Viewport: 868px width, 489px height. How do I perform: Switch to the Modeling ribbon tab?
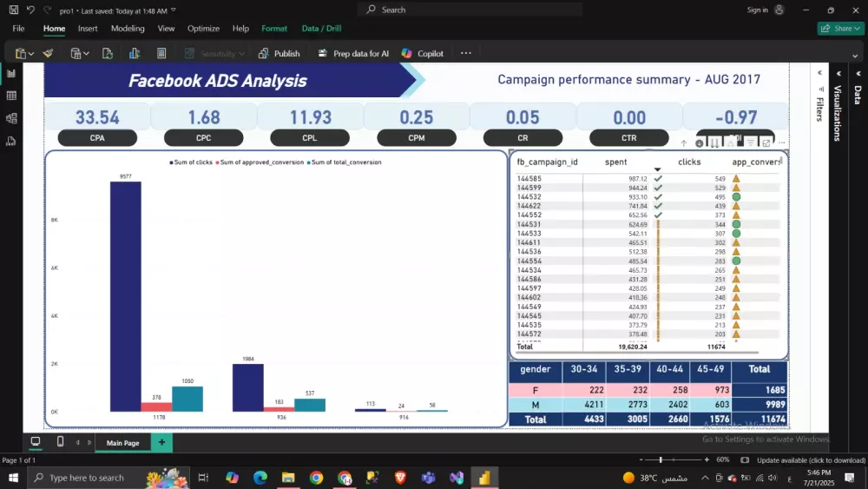(x=128, y=29)
